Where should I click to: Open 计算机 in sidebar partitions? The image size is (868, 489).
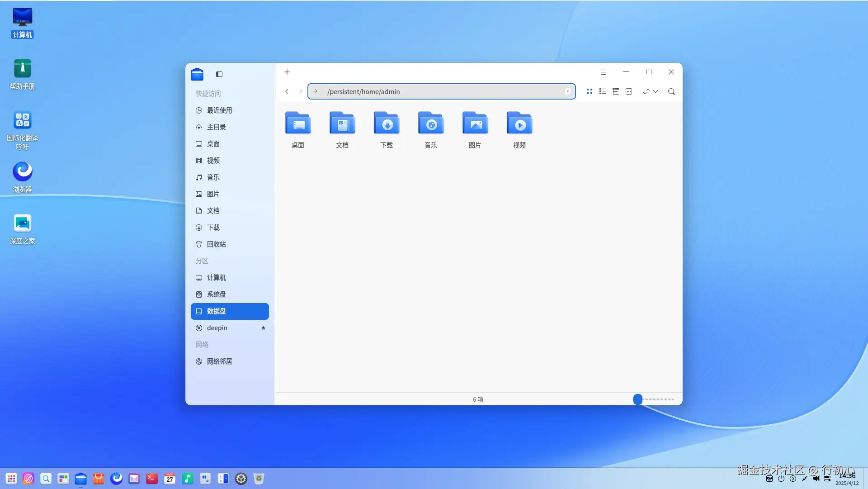pos(230,278)
